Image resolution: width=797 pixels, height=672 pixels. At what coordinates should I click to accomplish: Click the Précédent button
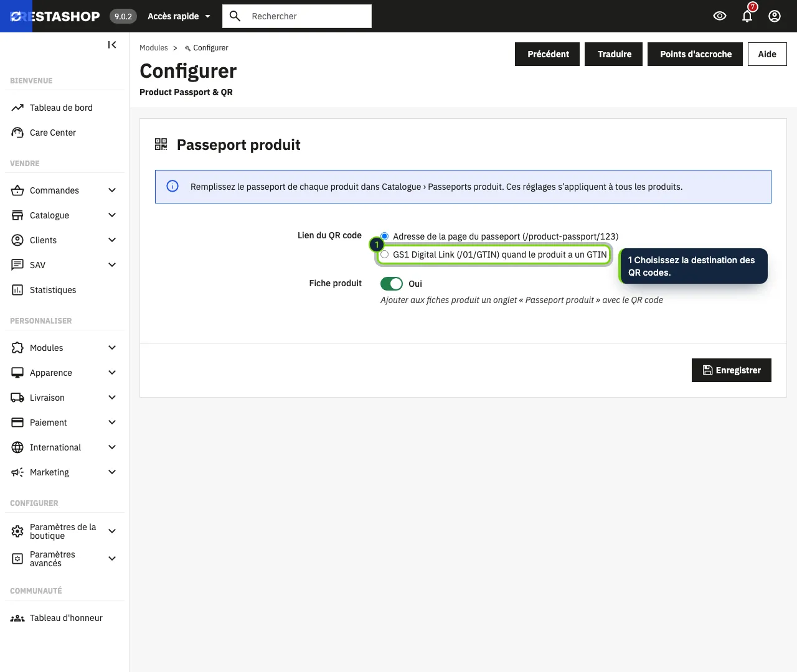click(547, 54)
